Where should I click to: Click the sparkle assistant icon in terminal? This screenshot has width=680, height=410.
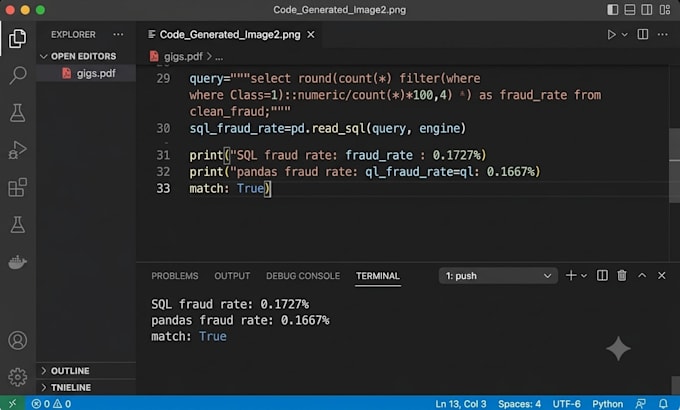[x=618, y=348]
